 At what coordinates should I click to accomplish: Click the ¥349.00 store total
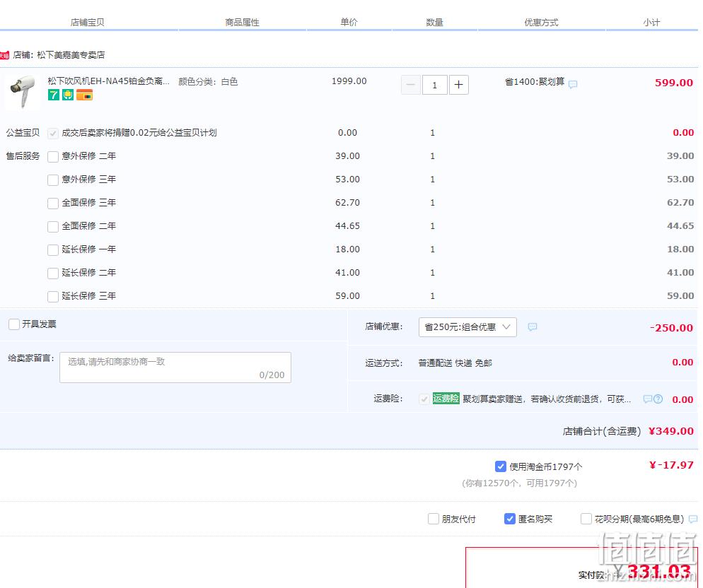point(671,431)
